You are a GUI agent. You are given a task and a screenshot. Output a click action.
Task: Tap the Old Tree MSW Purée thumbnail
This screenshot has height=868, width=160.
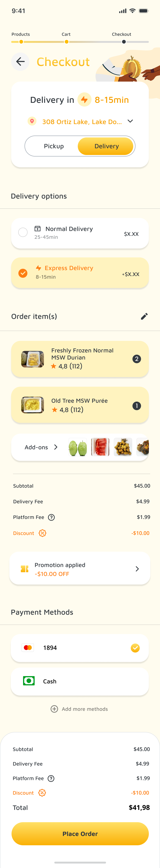pyautogui.click(x=33, y=405)
